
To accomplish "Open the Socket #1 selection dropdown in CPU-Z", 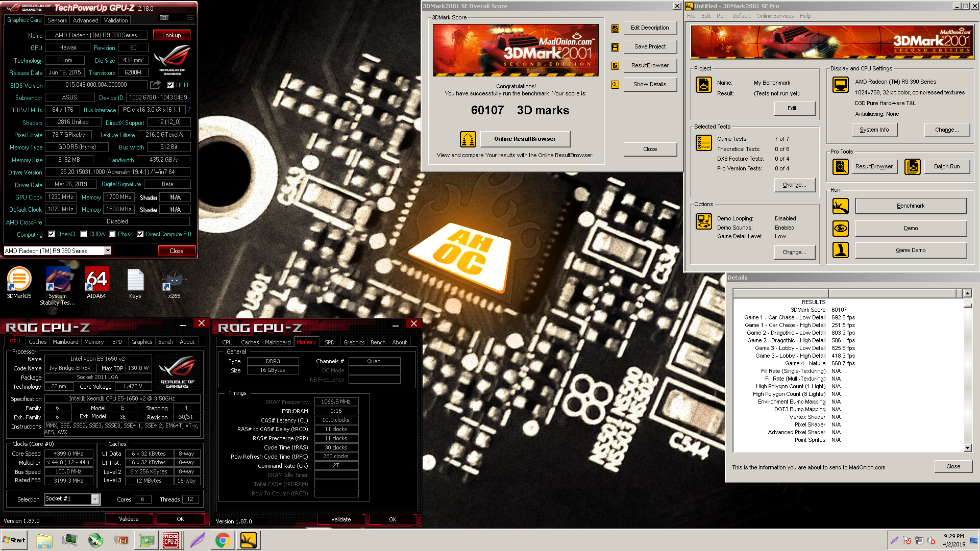I will tap(95, 499).
